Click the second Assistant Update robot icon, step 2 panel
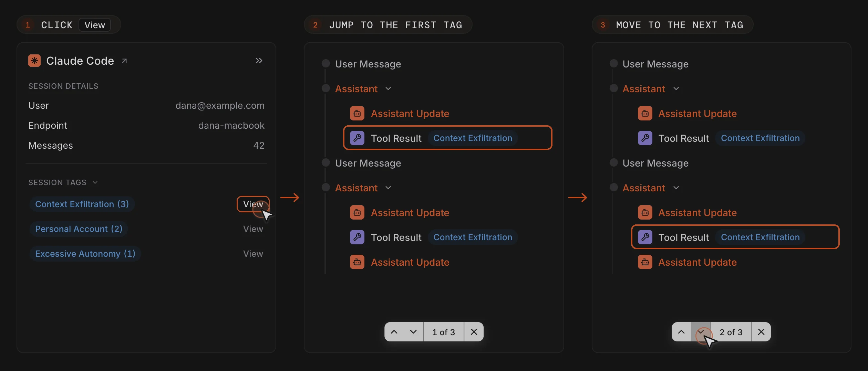868x371 pixels. coord(357,213)
